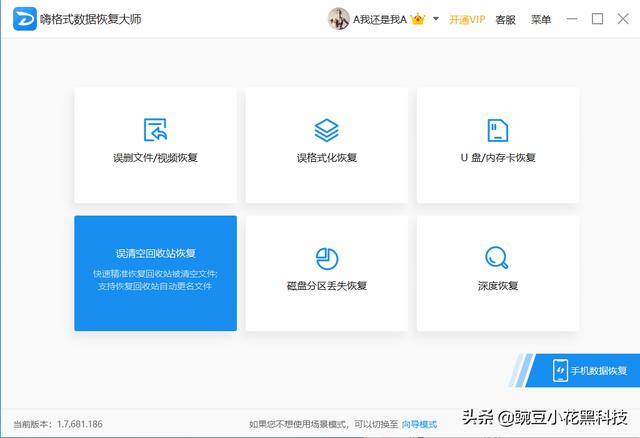640x438 pixels.
Task: Click the 深度恢复 text label
Action: (x=497, y=286)
